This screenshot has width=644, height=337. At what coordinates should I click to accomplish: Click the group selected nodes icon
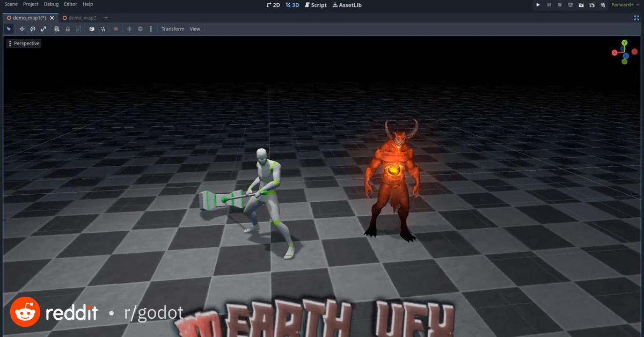click(78, 29)
